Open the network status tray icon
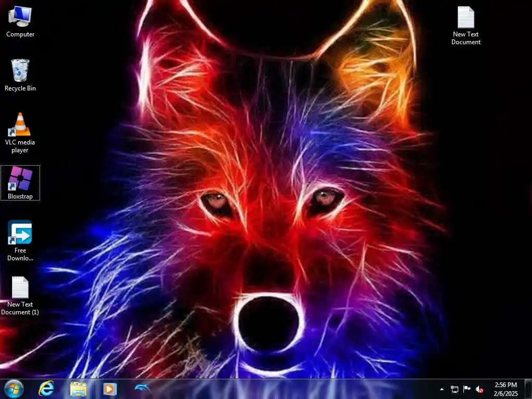The width and height of the screenshot is (532, 399). (454, 389)
